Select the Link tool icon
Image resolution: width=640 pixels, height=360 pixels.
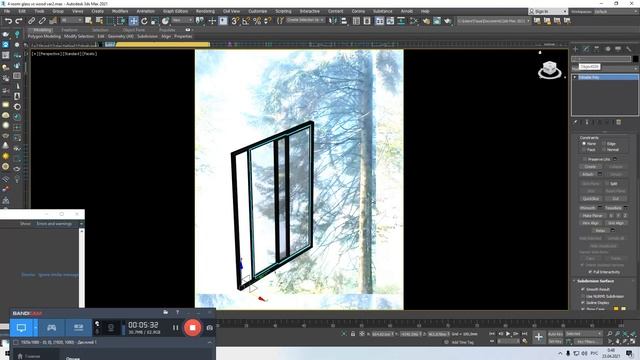pyautogui.click(x=31, y=21)
